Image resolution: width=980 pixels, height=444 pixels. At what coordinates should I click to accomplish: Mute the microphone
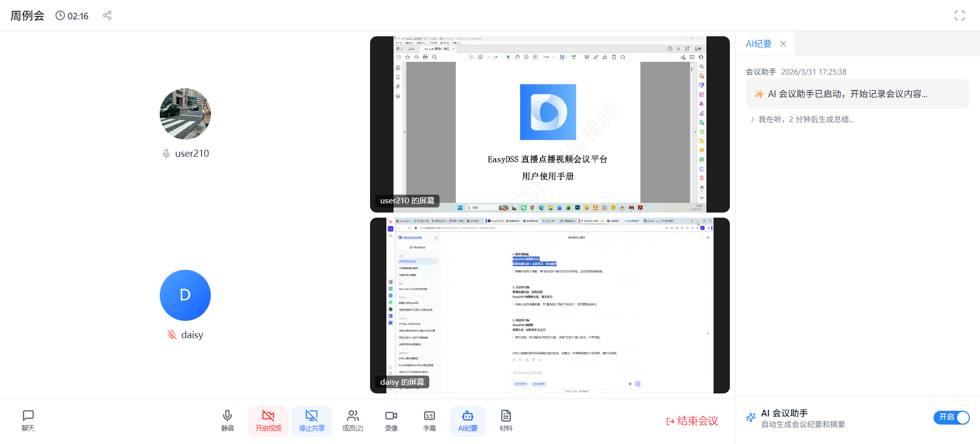point(228,421)
